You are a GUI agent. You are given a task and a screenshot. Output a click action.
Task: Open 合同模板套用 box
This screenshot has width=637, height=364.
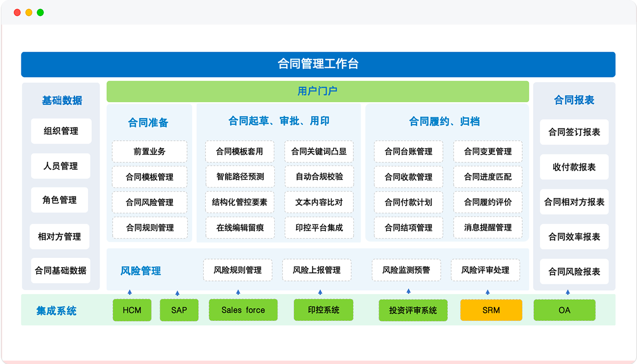(240, 151)
